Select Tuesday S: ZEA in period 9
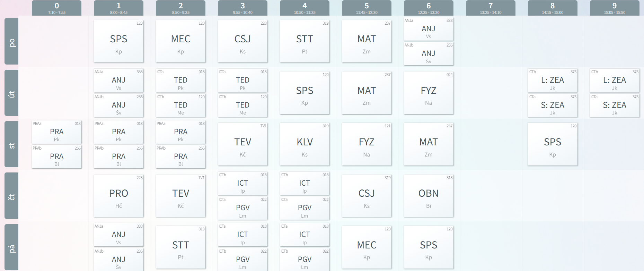644x271 pixels. click(x=615, y=105)
